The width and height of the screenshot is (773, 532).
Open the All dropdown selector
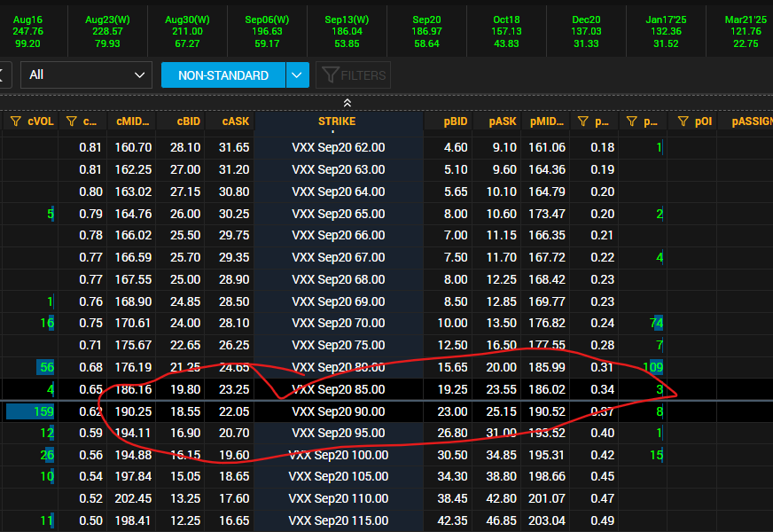point(86,75)
